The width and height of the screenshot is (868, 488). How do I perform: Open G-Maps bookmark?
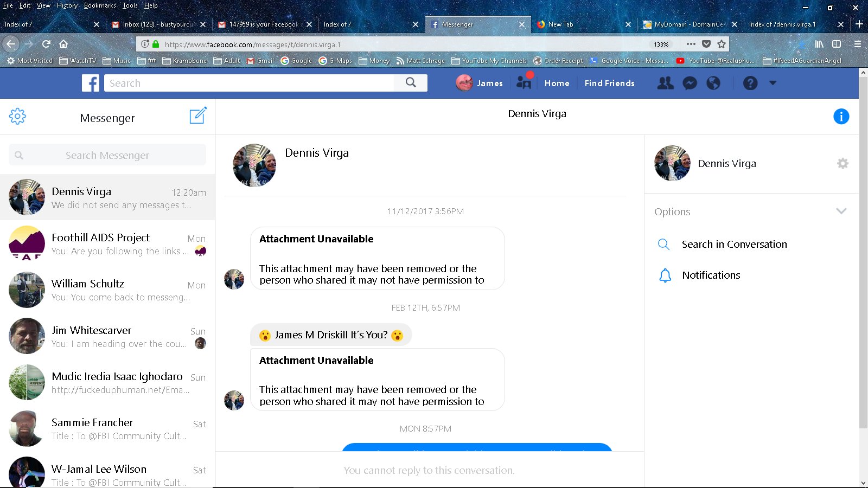click(x=335, y=61)
